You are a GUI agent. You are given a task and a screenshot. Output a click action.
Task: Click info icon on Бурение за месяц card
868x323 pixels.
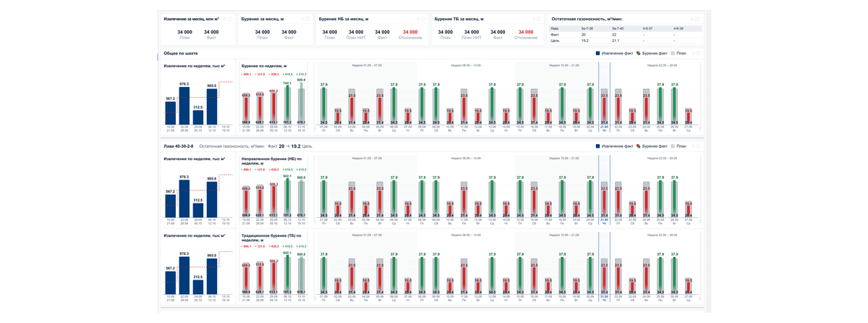click(307, 19)
